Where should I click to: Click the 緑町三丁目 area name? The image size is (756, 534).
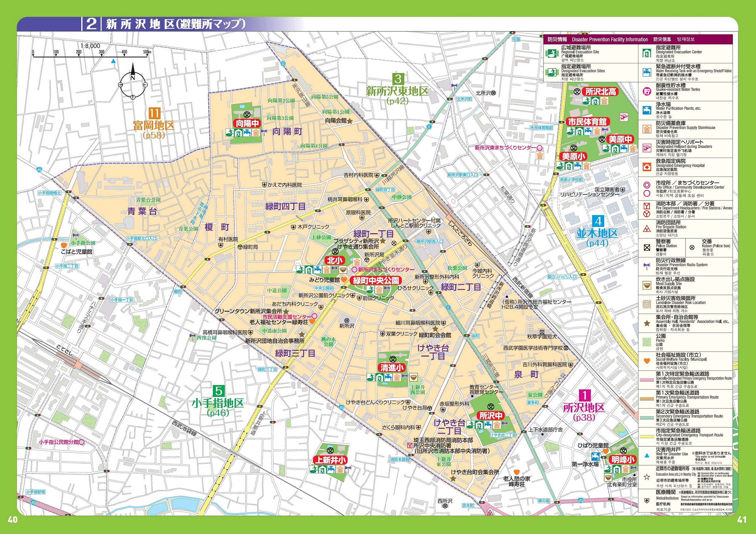click(x=295, y=354)
